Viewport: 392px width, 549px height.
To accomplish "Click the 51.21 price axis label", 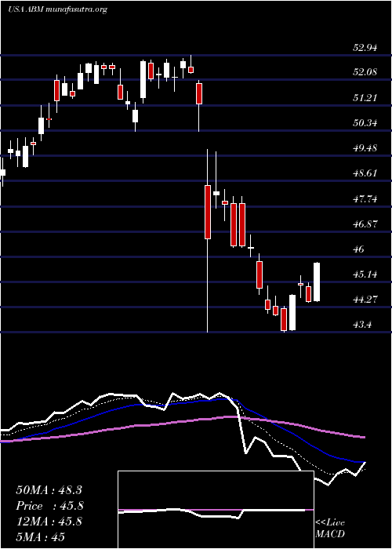I will (365, 98).
